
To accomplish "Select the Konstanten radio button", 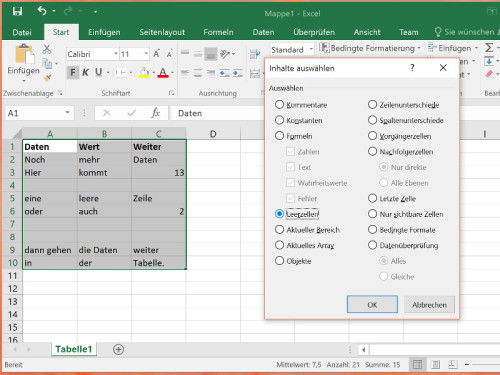I will pyautogui.click(x=279, y=120).
